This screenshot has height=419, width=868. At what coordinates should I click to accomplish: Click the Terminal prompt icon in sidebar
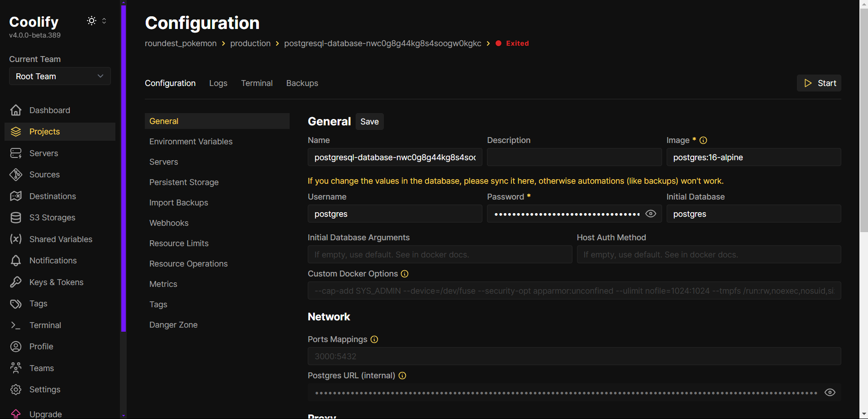coord(16,325)
